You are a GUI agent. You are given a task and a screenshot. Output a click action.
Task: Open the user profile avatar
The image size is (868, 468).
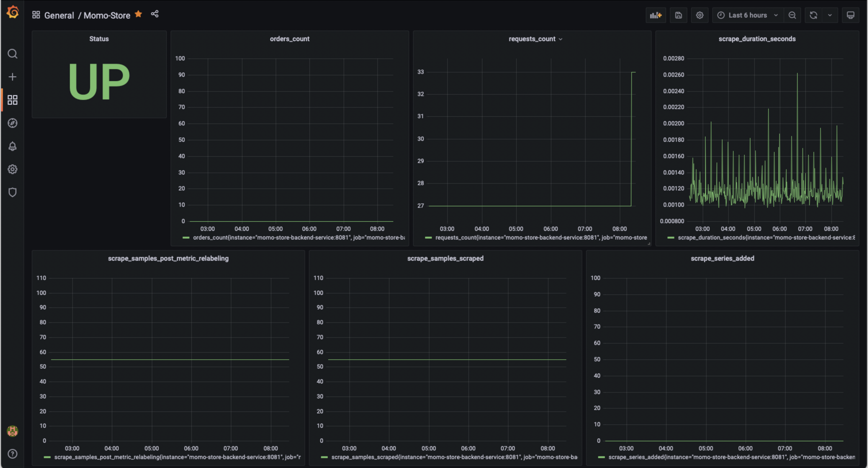[13, 431]
